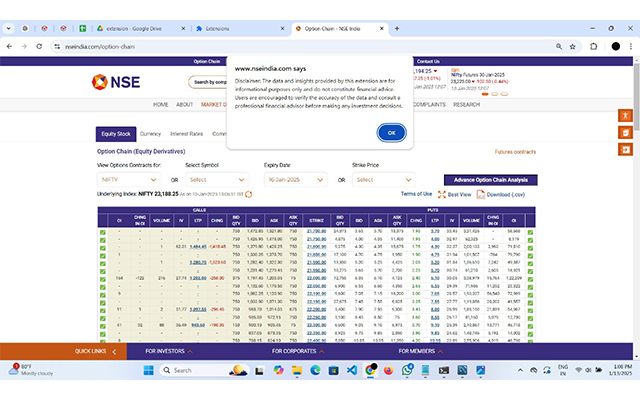Click the top orange accessibility icon on right edge
The height and width of the screenshot is (400, 640).
click(625, 116)
